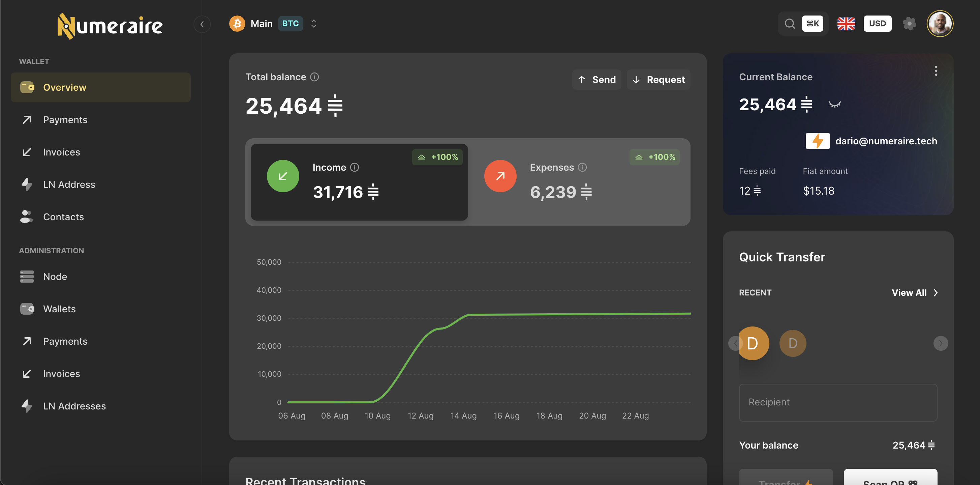Click the 50,000 chart axis label
Image resolution: width=980 pixels, height=485 pixels.
pos(269,262)
